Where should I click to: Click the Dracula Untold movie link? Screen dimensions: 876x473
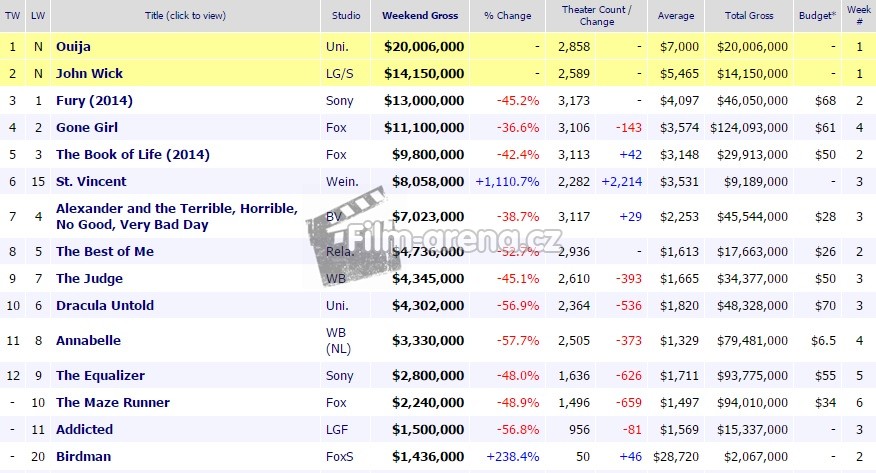tap(105, 305)
